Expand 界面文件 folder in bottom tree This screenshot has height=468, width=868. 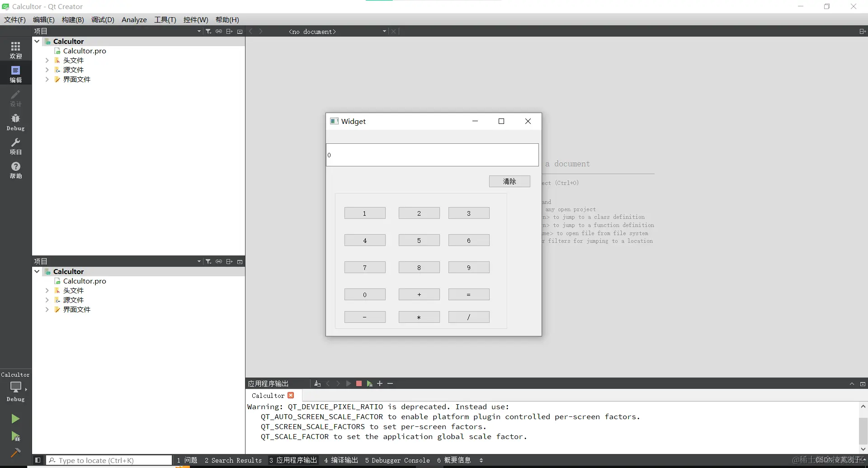point(47,309)
